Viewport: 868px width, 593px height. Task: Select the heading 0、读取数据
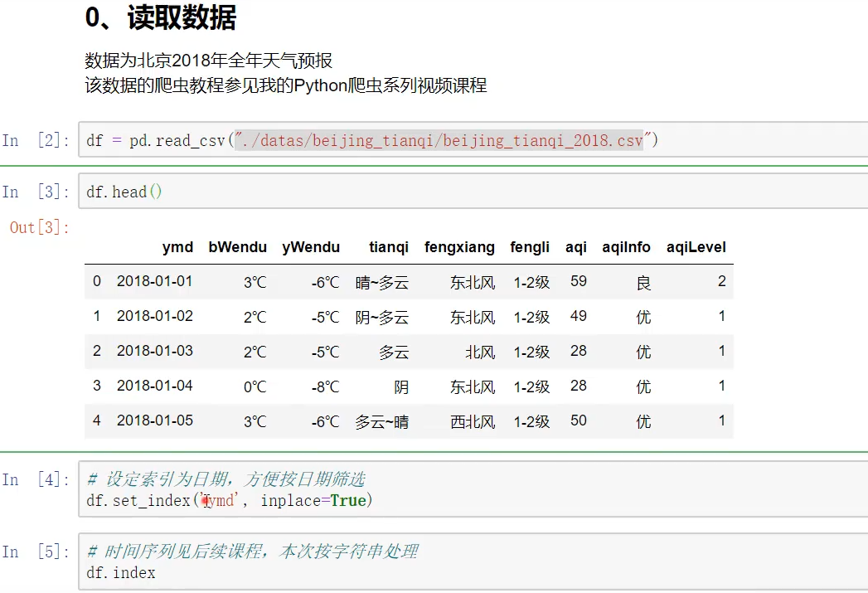click(x=161, y=17)
